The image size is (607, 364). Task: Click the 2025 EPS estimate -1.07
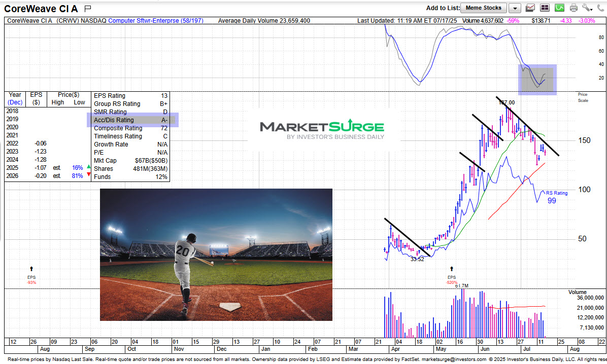(40, 167)
